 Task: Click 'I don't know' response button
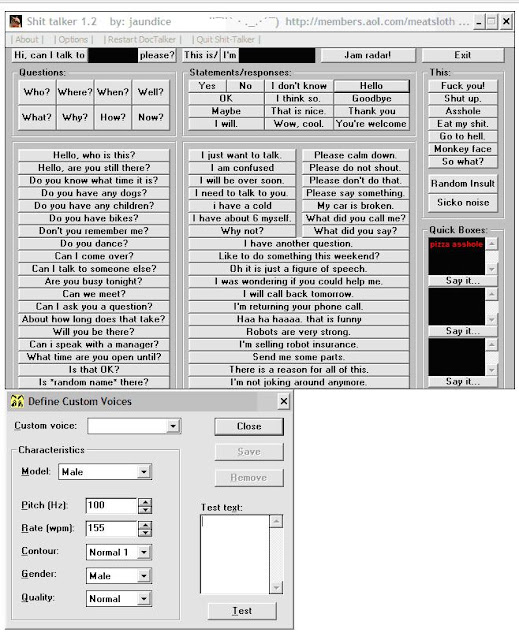click(299, 86)
